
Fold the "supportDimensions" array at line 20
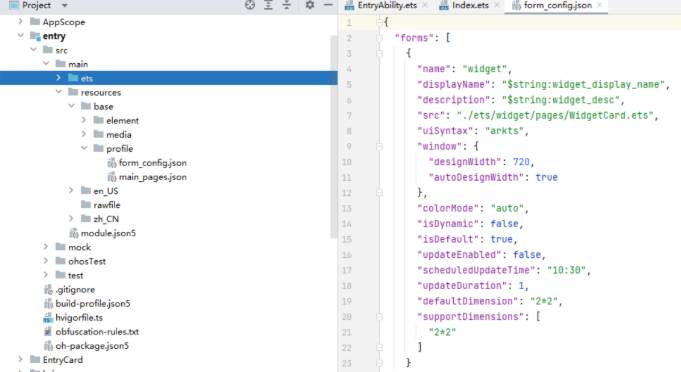[379, 316]
